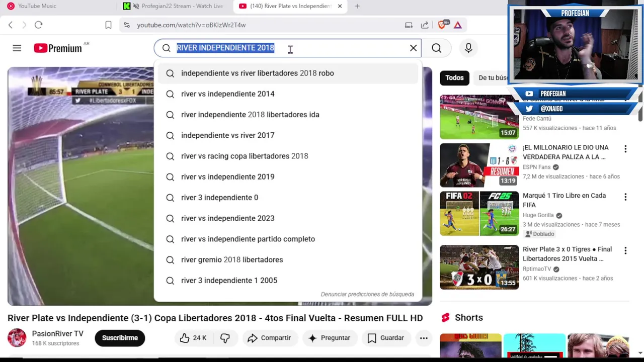The width and height of the screenshot is (644, 362).
Task: Select suggestion 'river vs independiente 2019'
Action: click(288, 177)
